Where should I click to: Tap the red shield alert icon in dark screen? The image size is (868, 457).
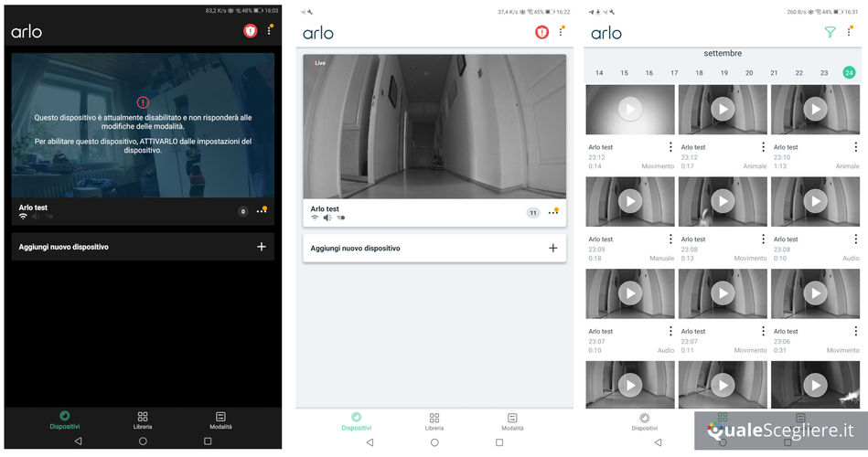(251, 31)
